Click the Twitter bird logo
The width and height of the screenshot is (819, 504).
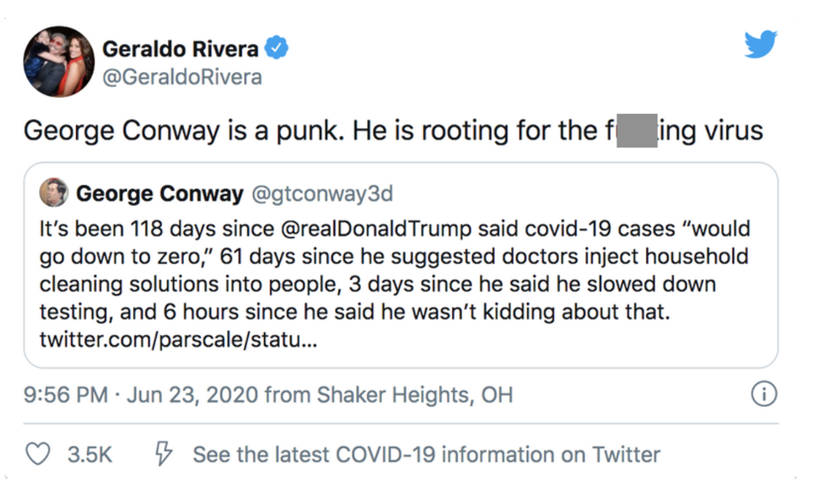coord(760,45)
